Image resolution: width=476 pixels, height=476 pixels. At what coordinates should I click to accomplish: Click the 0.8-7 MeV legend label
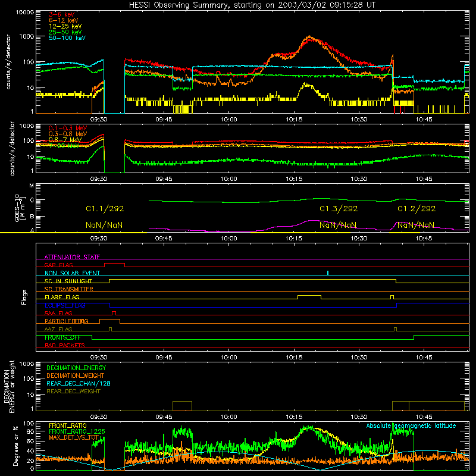(65, 140)
